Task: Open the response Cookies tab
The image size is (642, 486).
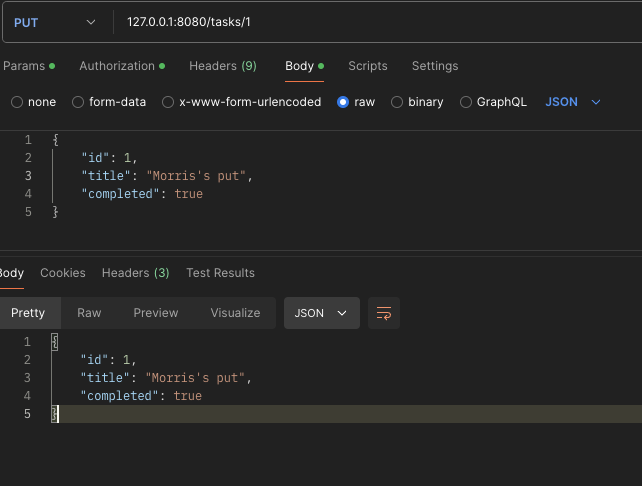Action: click(63, 273)
